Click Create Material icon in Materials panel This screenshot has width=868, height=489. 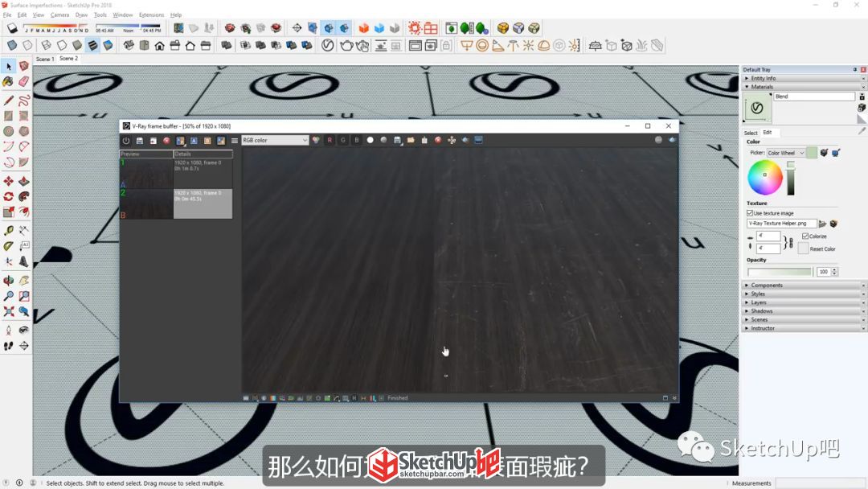tap(862, 108)
